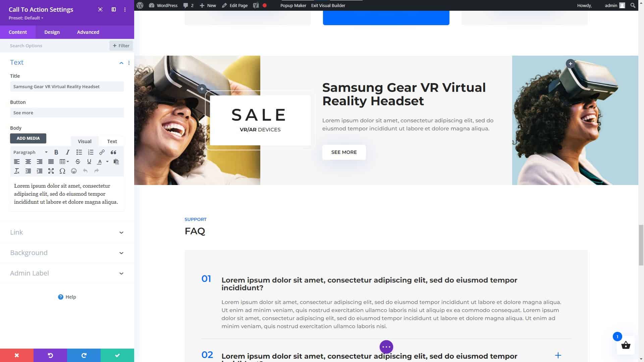Click the insert link icon
This screenshot has height=362, width=644.
(x=102, y=152)
